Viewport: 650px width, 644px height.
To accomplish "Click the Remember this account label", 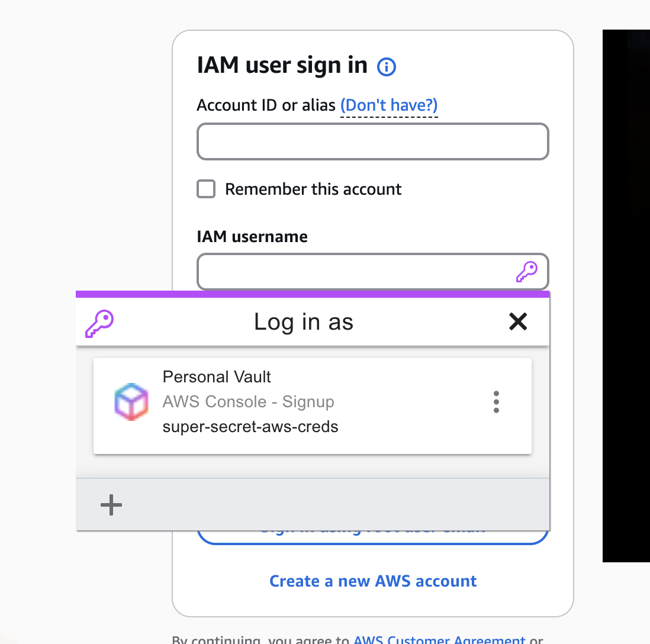I will (313, 189).
